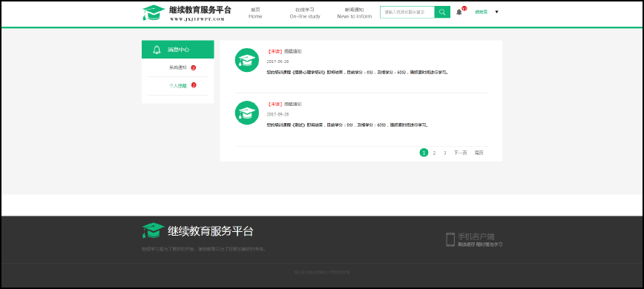Open notifications via header bell icon
Image resolution: width=644 pixels, height=289 pixels.
(459, 13)
